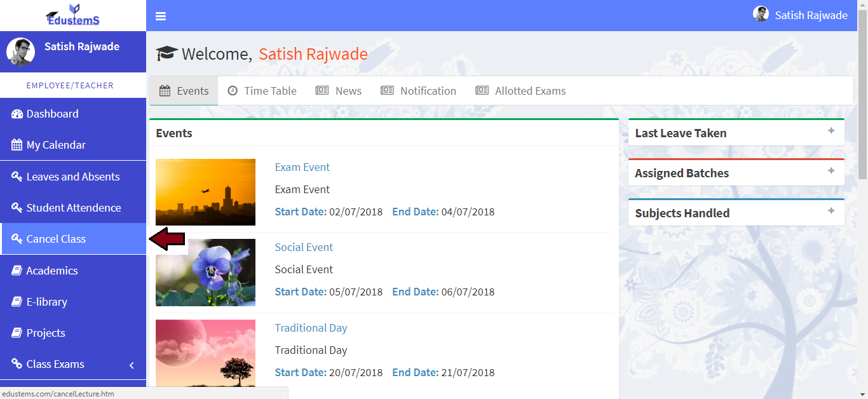The height and width of the screenshot is (399, 868).
Task: Open Cancel Class from the sidebar
Action: tap(56, 239)
